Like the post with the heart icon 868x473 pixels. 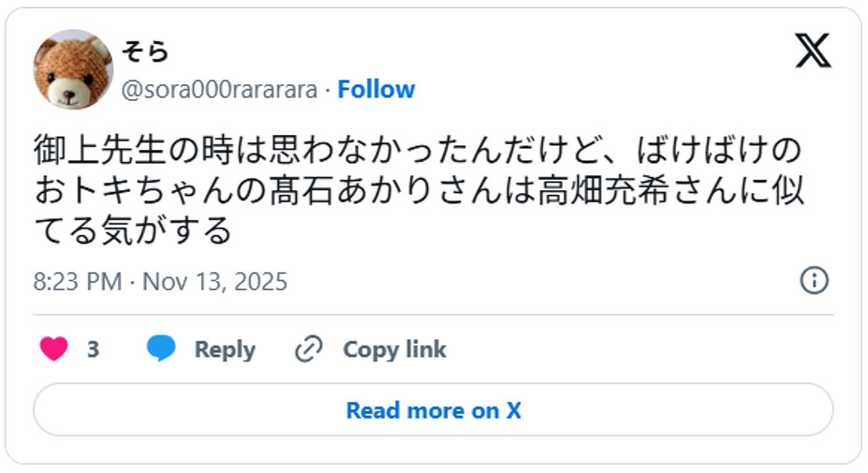tap(54, 349)
